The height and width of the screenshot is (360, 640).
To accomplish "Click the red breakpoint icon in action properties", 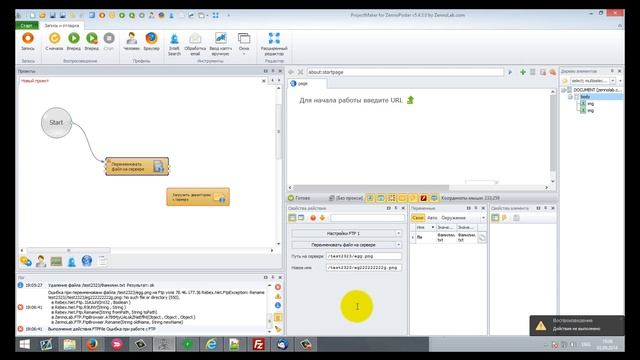I will pos(313,218).
